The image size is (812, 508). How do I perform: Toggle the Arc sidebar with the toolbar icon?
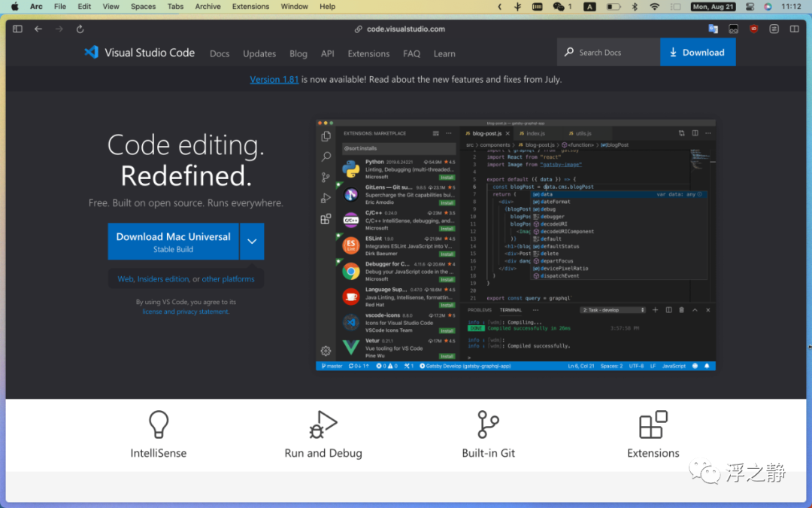tap(17, 29)
